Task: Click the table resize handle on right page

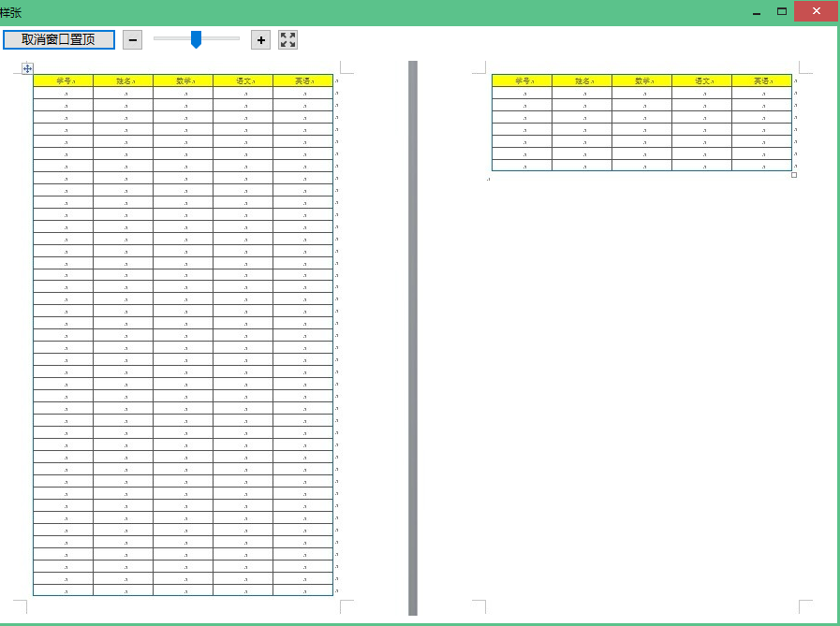Action: 794,175
